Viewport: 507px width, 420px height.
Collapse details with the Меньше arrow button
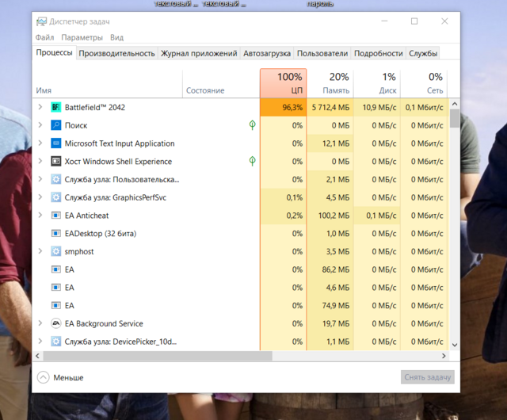43,378
